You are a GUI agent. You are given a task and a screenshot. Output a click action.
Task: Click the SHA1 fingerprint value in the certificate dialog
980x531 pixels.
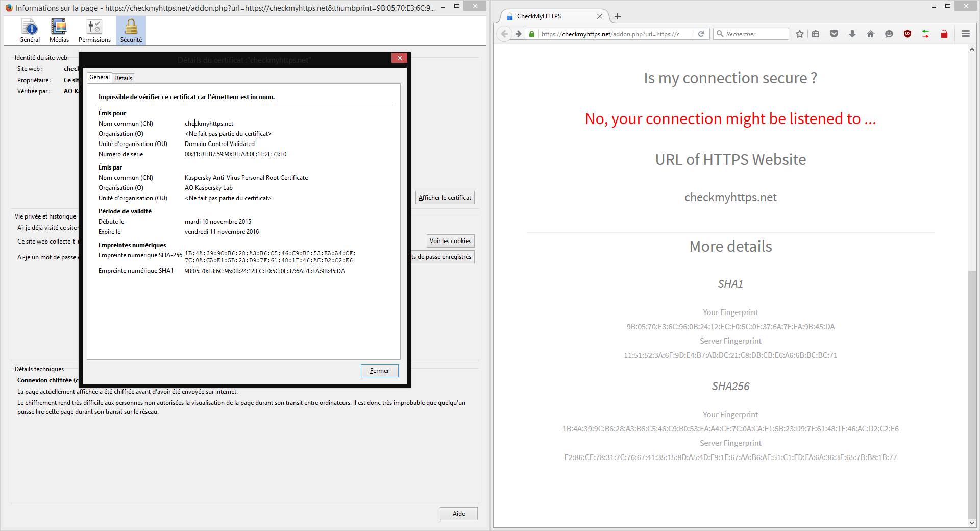coord(265,271)
